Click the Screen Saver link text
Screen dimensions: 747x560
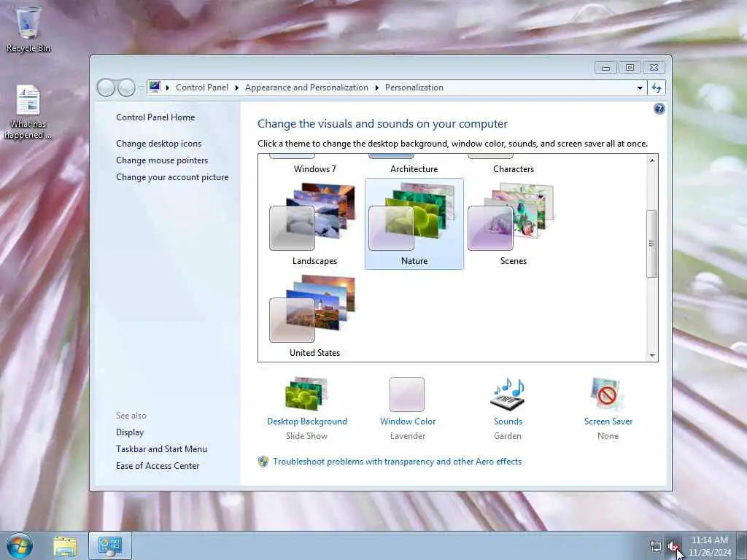tap(608, 421)
